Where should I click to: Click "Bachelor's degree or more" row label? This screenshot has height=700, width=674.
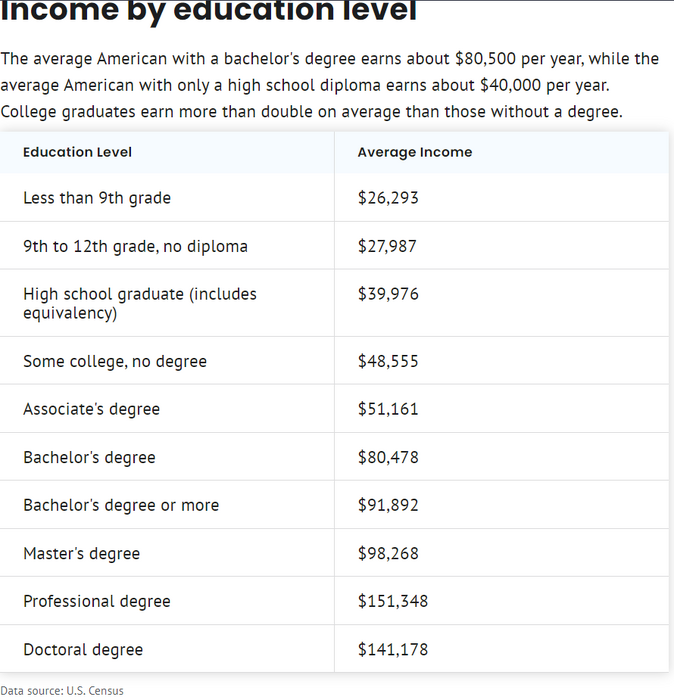pyautogui.click(x=121, y=505)
